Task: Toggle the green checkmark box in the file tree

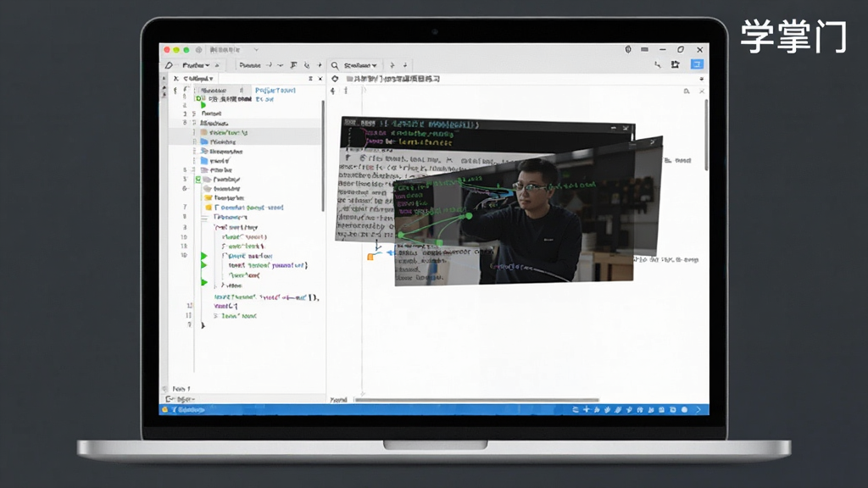Action: (198, 180)
